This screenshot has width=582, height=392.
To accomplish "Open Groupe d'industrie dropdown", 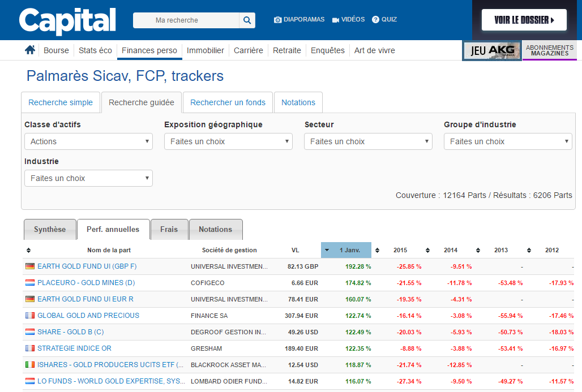I will 508,141.
